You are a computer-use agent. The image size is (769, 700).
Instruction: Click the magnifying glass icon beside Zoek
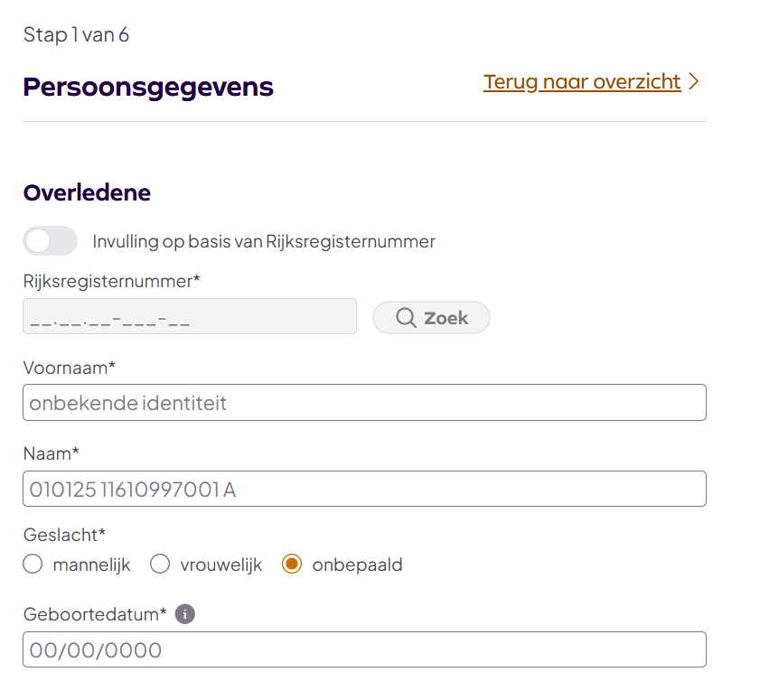click(x=406, y=318)
